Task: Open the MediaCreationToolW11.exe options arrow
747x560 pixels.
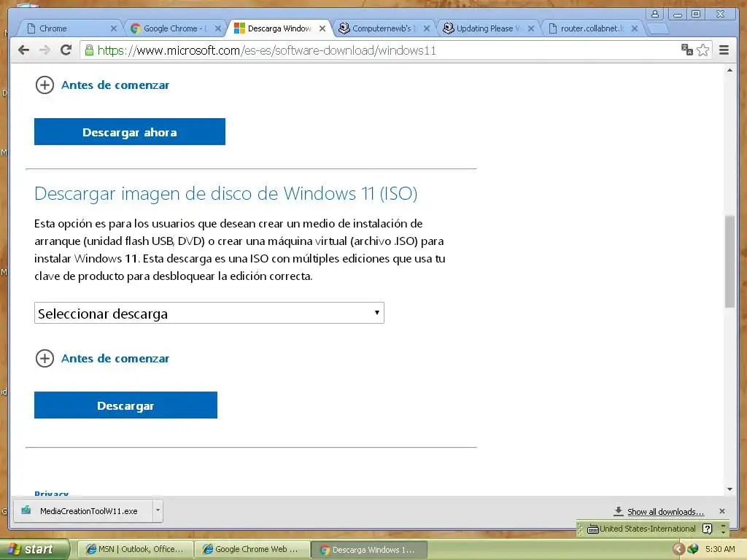Action: coord(158,511)
